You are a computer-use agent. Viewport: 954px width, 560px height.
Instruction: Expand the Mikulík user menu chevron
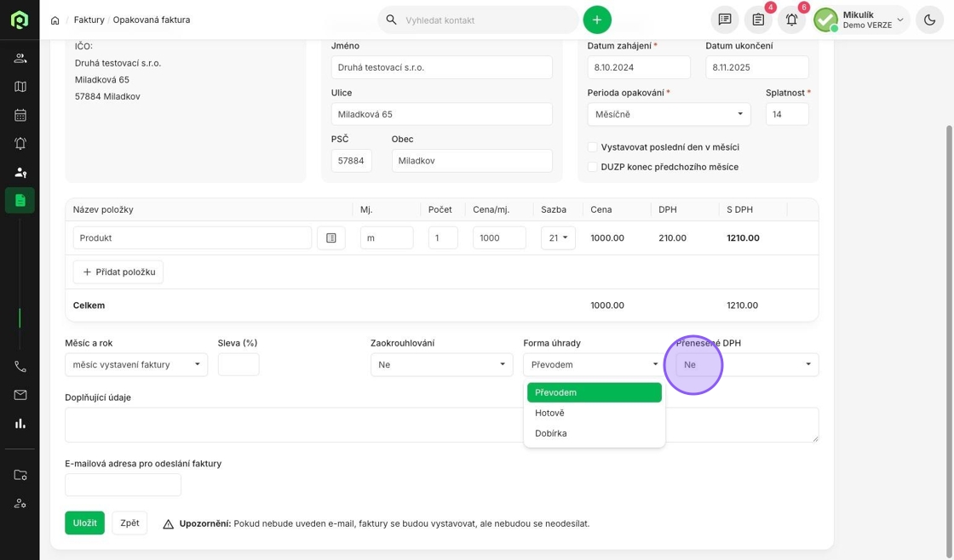[x=900, y=20]
